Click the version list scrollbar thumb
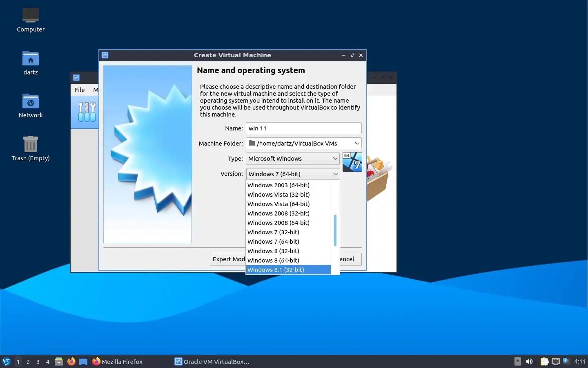The width and height of the screenshot is (588, 368). coord(335,230)
